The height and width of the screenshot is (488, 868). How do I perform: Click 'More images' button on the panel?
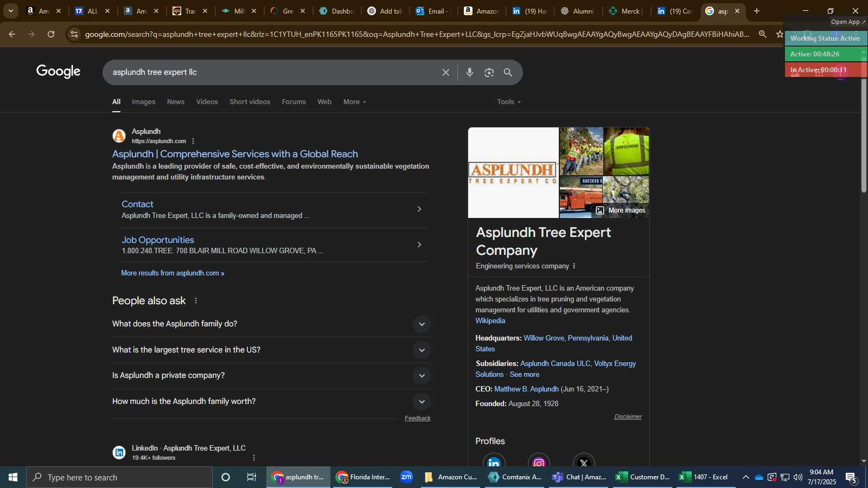click(621, 210)
